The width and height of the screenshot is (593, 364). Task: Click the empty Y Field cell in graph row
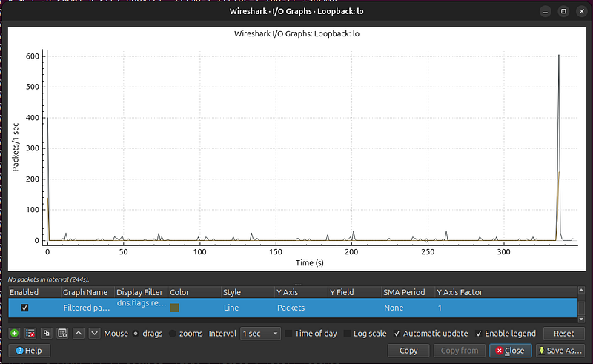(x=355, y=308)
